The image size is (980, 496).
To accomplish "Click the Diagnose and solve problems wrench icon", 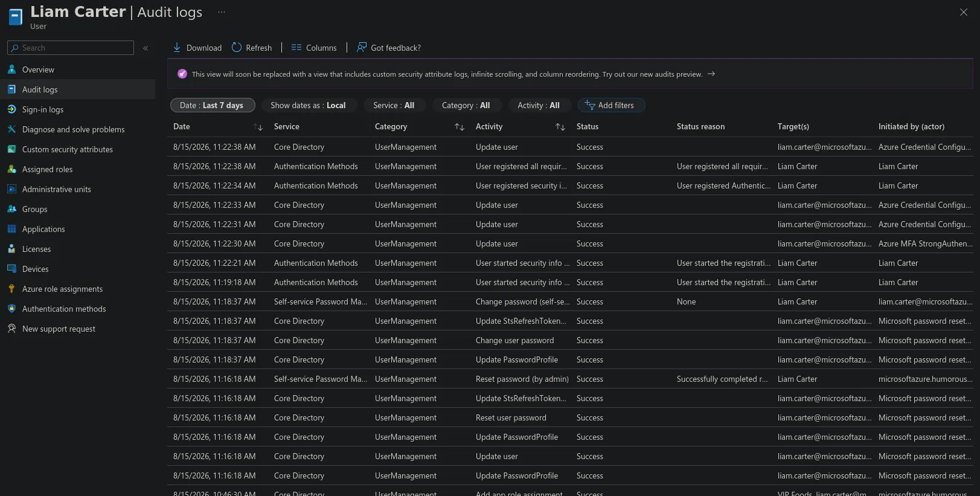I will click(11, 129).
